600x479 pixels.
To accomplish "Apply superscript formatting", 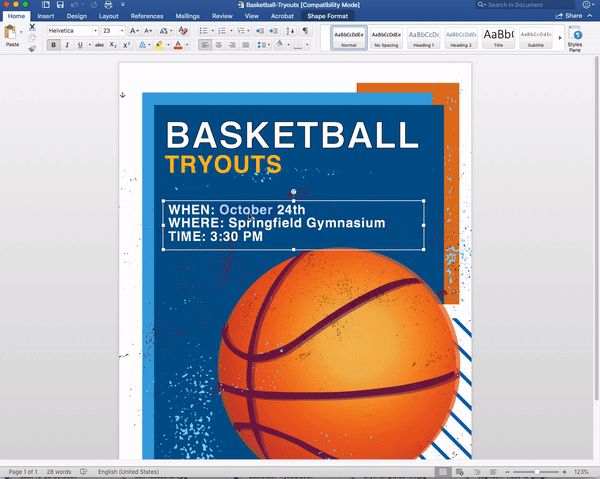I will (x=127, y=45).
